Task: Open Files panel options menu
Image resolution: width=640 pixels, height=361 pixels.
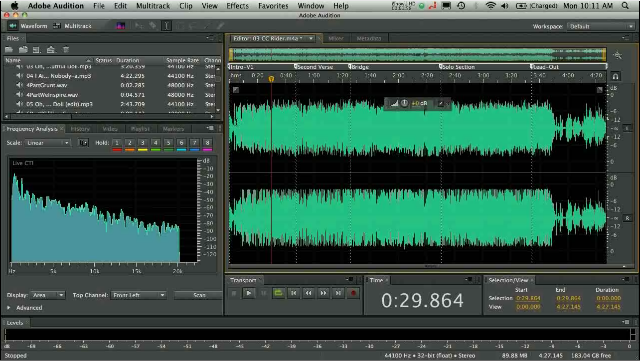Action: (x=210, y=38)
